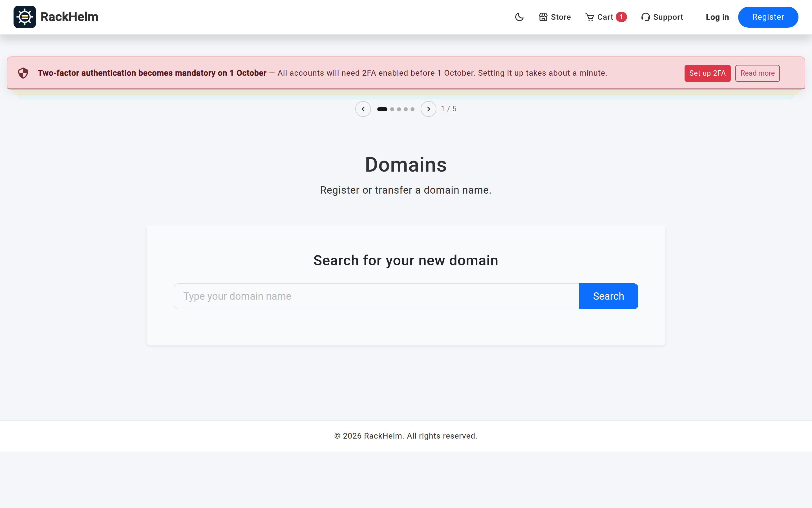812x508 pixels.
Task: Open the Cart menu item
Action: pyautogui.click(x=606, y=17)
